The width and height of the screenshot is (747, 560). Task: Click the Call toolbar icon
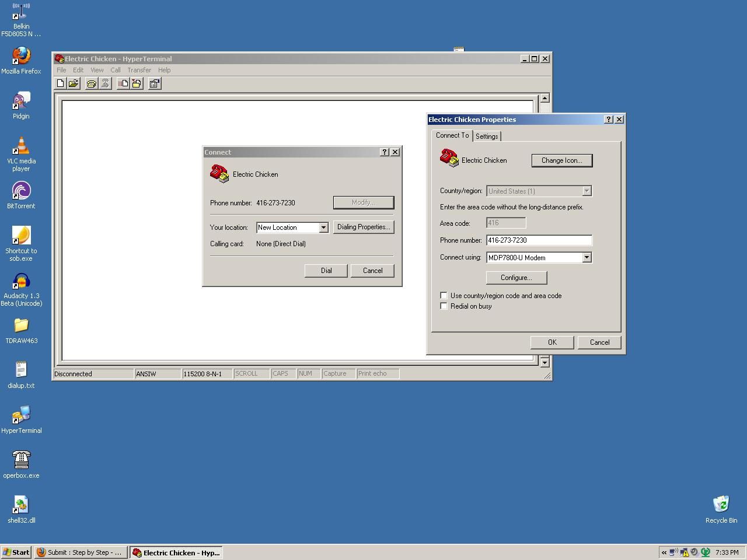point(92,83)
